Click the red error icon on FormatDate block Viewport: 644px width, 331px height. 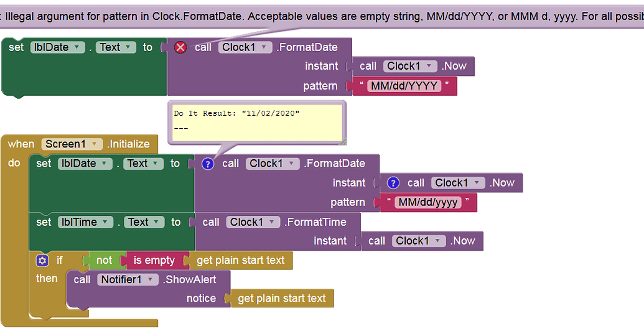(180, 47)
